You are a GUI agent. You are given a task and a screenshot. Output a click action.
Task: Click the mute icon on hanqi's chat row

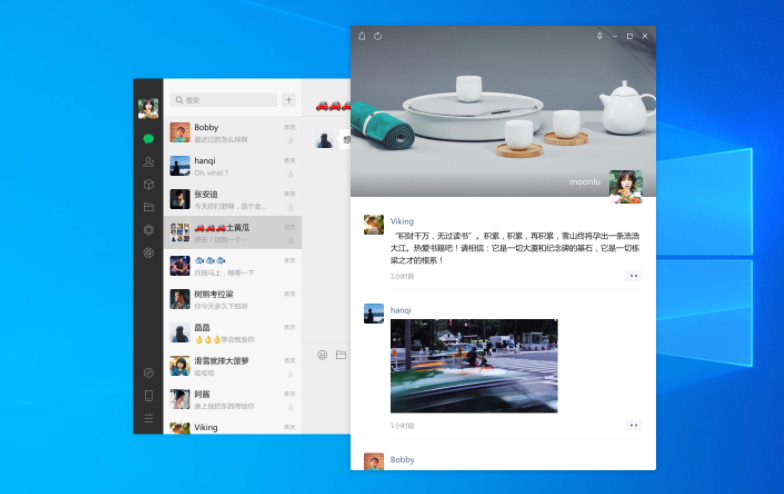click(x=290, y=174)
